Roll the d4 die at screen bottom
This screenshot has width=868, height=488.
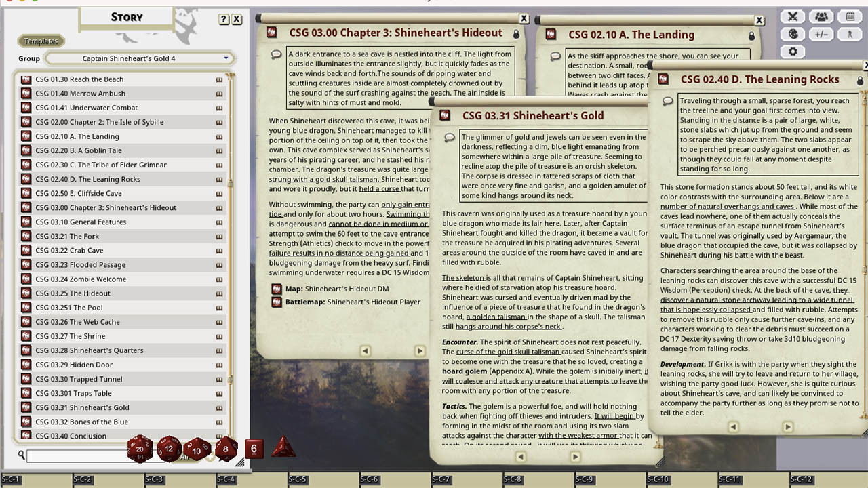(283, 447)
